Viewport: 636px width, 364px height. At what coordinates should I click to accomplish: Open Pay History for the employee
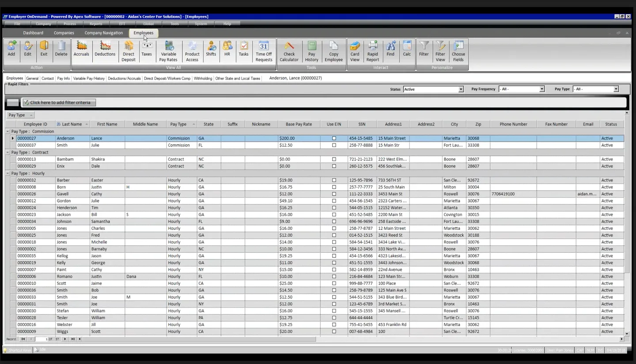(311, 49)
